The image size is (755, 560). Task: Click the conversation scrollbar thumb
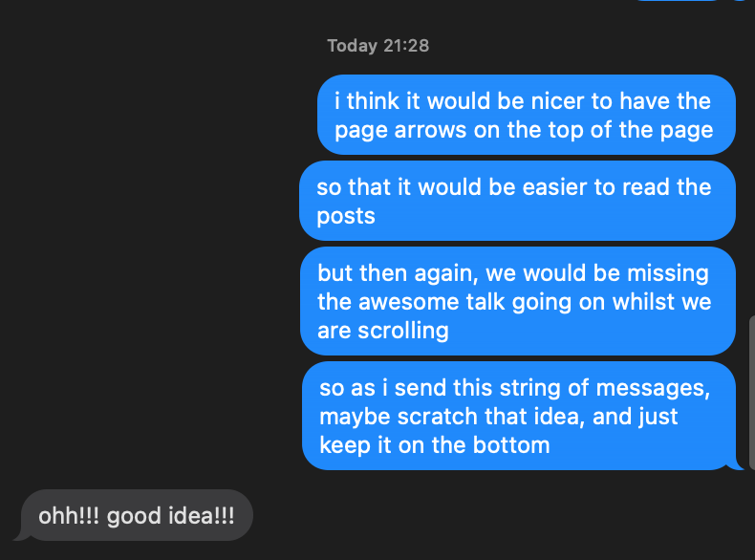[x=751, y=392]
